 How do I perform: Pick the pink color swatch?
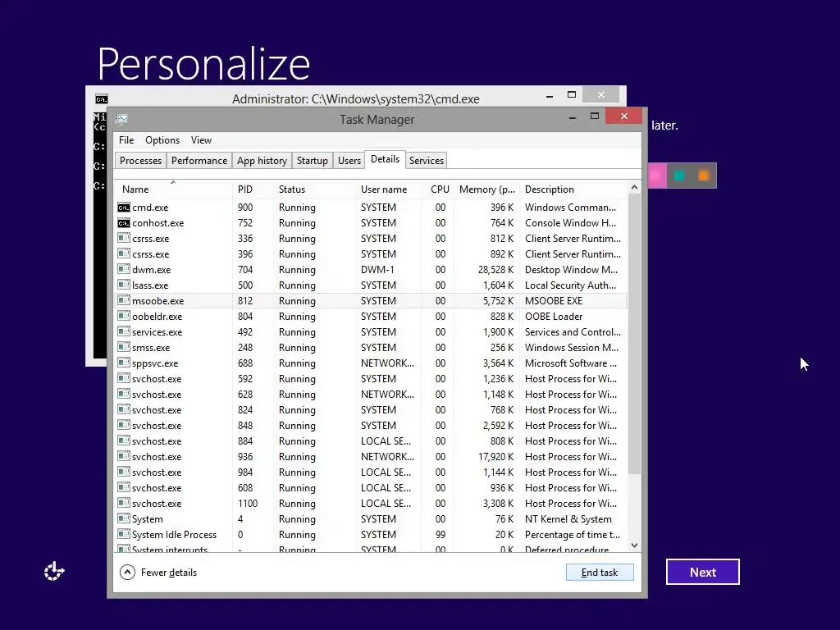point(655,176)
